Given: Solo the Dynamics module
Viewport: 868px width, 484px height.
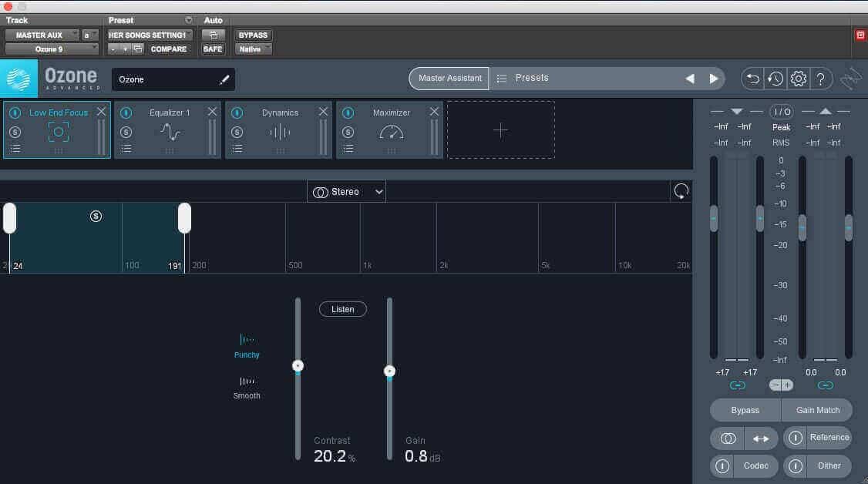Looking at the screenshot, I should point(237,133).
